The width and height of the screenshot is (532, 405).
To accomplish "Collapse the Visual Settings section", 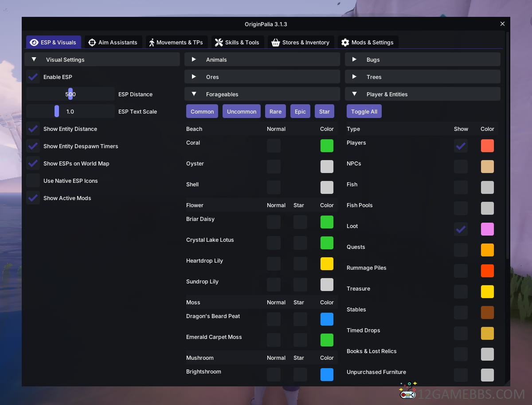I will point(102,59).
